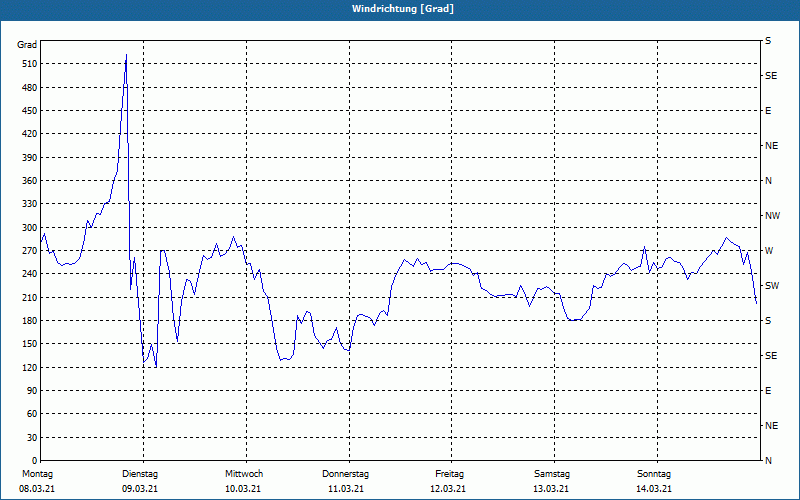Pick the 450 y-axis tick value
This screenshot has height=500, width=800.
[30, 111]
